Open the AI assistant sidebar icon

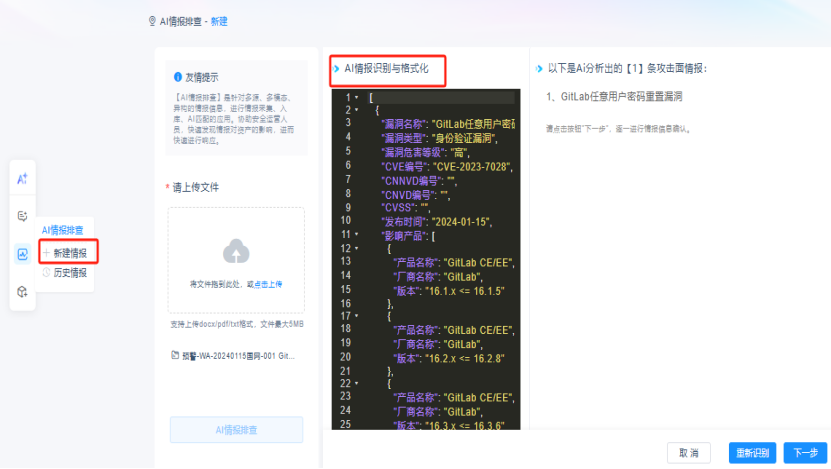click(22, 179)
